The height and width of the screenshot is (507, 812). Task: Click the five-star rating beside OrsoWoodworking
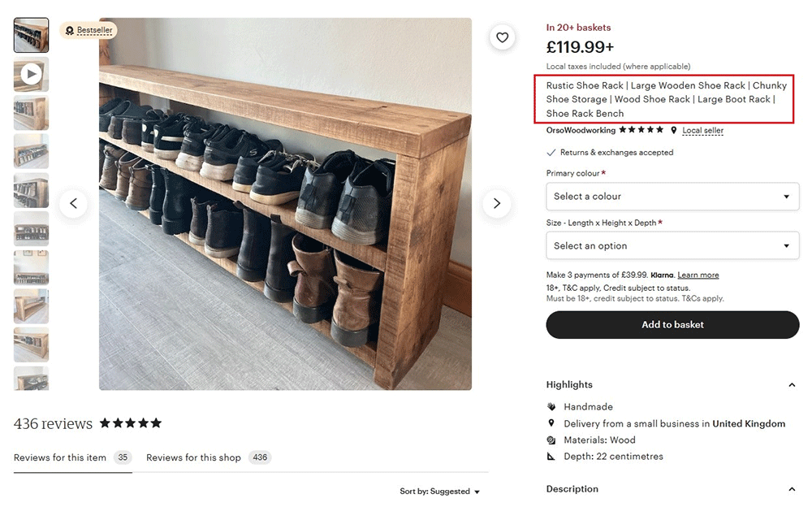641,130
